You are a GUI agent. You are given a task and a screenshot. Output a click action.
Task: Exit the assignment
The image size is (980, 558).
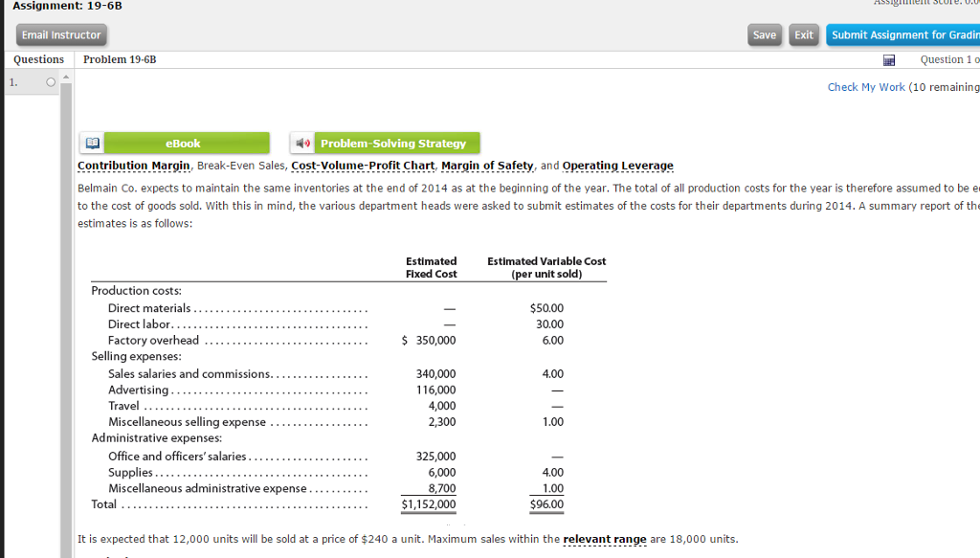[x=804, y=35]
